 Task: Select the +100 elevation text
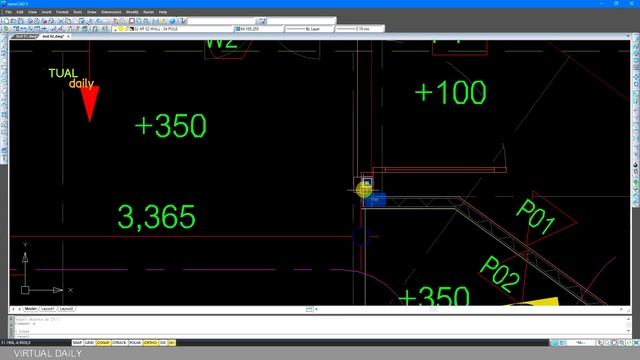click(x=451, y=93)
